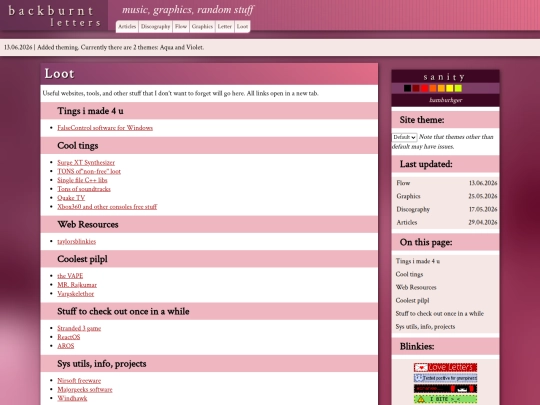
Task: Click the first orange sanity swatch
Action: pos(433,89)
